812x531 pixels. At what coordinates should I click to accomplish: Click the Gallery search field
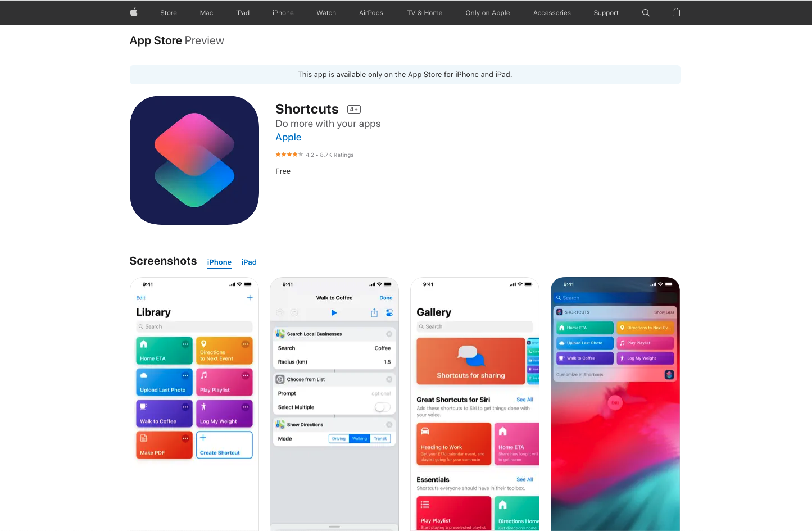point(475,326)
